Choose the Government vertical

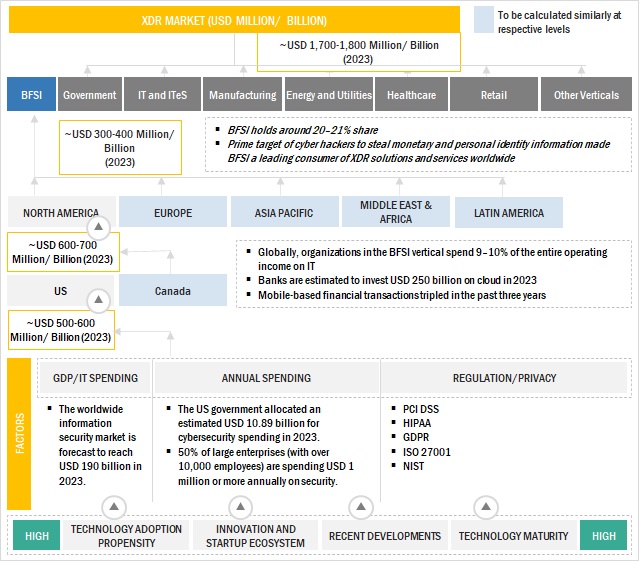[90, 95]
